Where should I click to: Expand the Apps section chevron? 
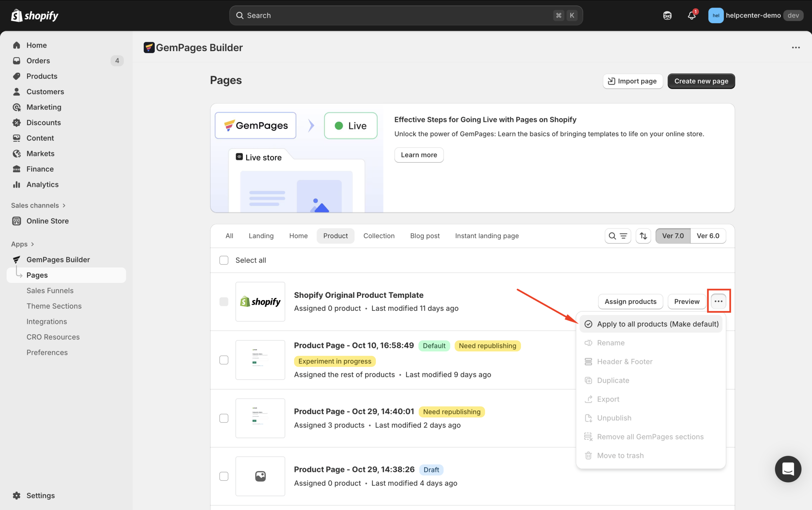click(x=32, y=244)
